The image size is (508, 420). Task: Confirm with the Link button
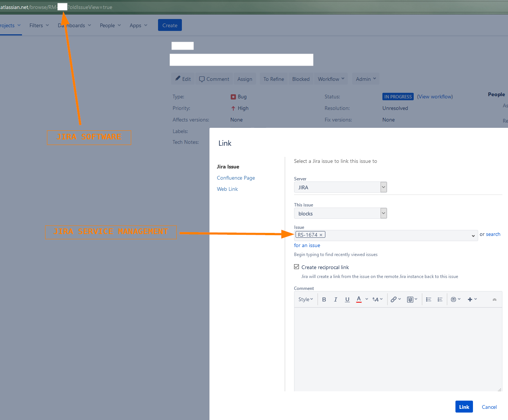tap(464, 407)
